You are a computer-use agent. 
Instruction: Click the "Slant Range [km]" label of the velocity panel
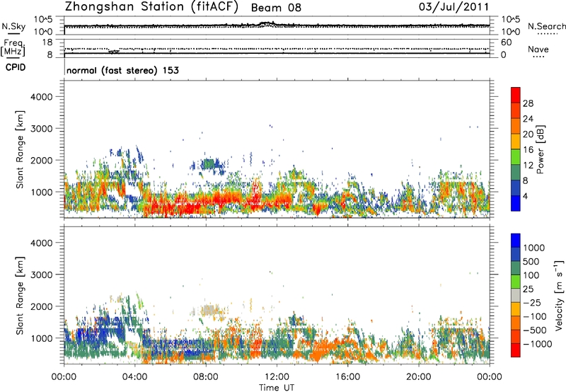pos(20,295)
